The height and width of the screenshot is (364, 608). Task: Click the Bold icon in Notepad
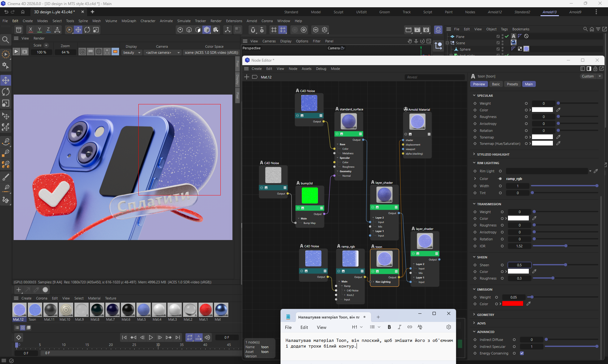coord(389,327)
